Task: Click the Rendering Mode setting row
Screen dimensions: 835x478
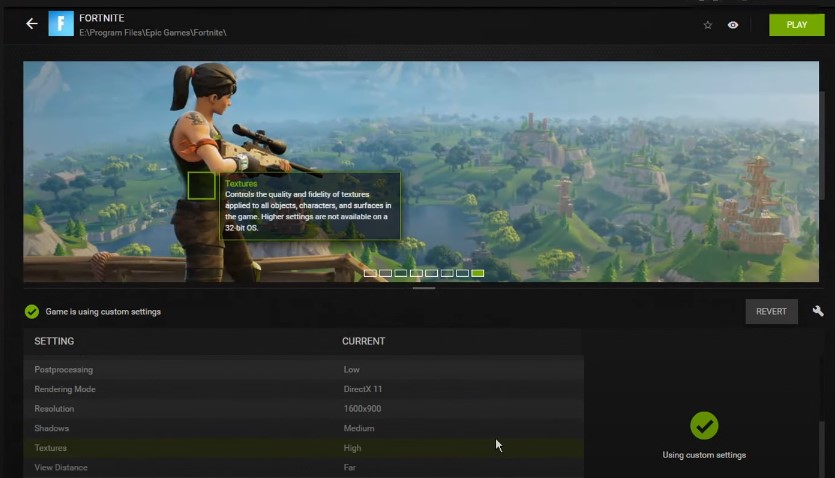Action: click(x=304, y=389)
